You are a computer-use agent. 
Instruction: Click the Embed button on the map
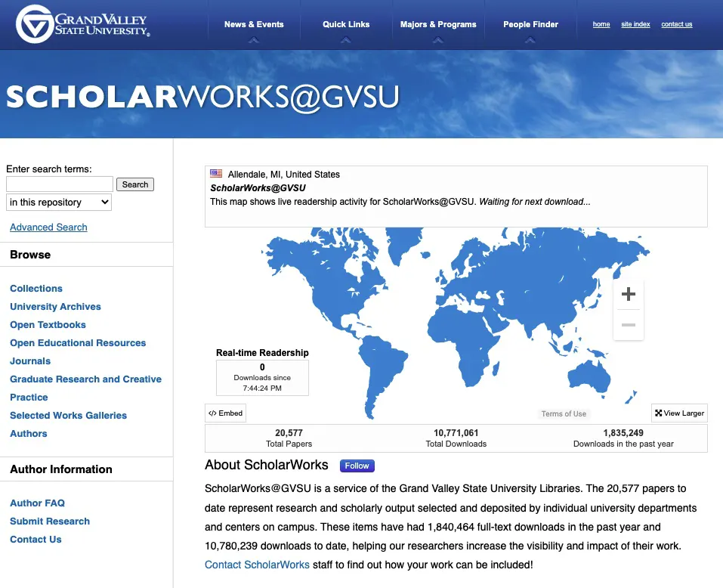[x=225, y=413]
